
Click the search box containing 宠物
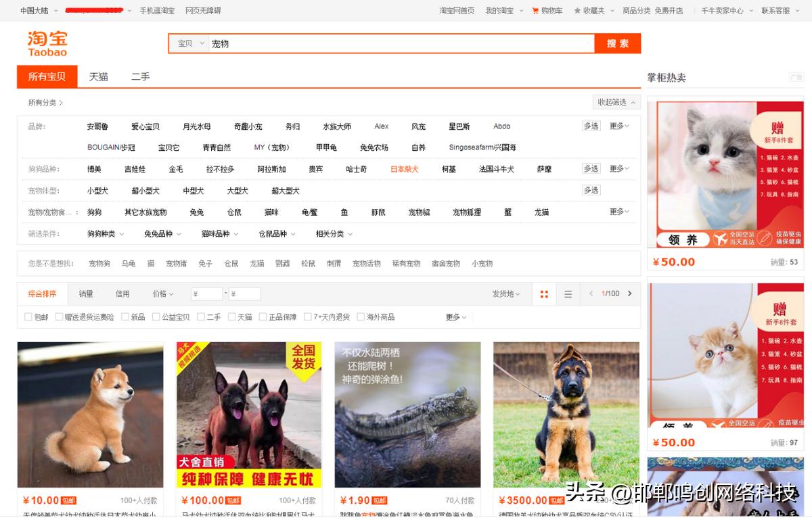point(401,43)
